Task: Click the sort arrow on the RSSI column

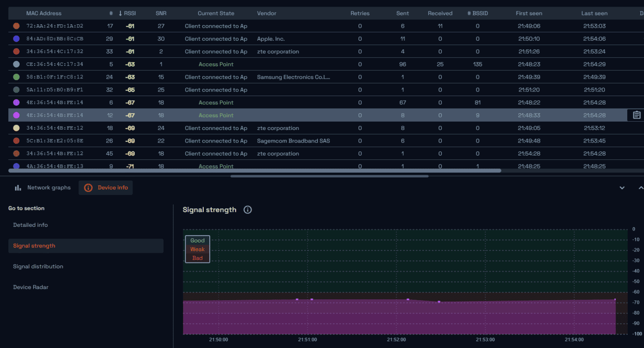Action: (121, 13)
